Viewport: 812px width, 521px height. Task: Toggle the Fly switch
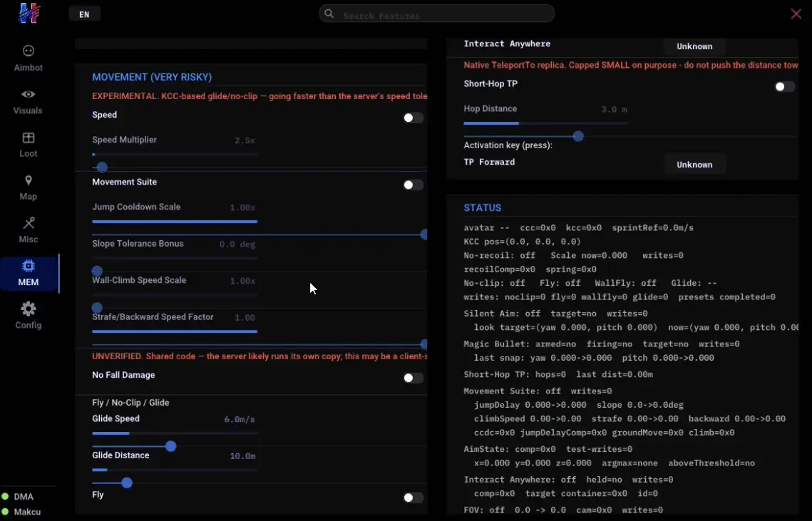[413, 497]
